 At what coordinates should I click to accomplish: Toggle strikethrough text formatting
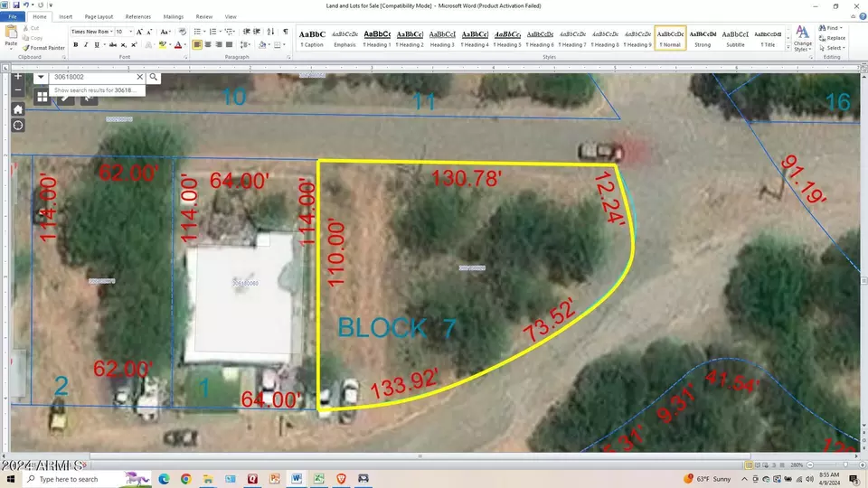click(112, 45)
